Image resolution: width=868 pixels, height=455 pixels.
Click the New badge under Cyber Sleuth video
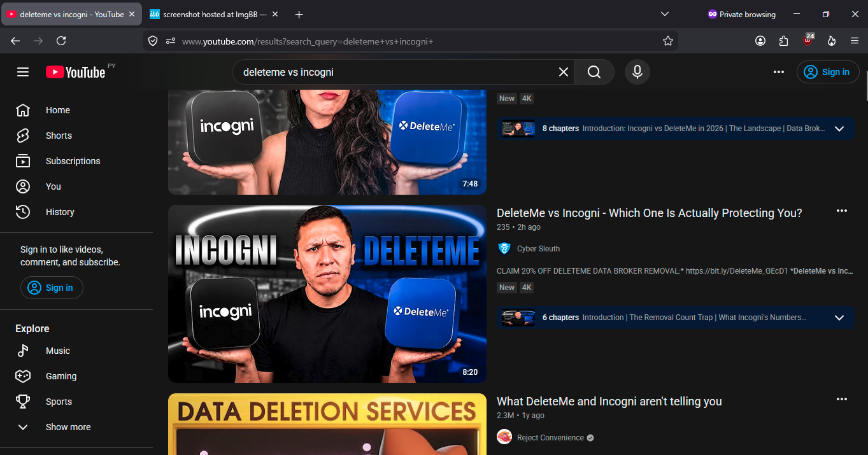point(507,288)
